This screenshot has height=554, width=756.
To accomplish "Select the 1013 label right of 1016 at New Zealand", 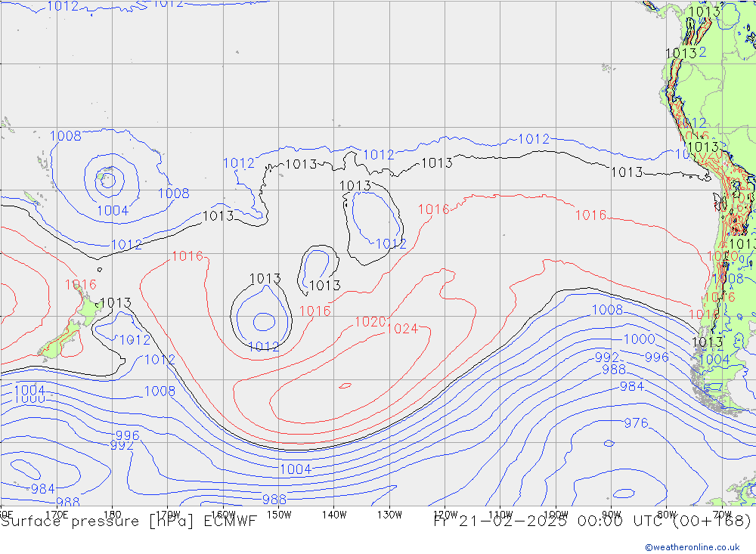I will pos(116,303).
